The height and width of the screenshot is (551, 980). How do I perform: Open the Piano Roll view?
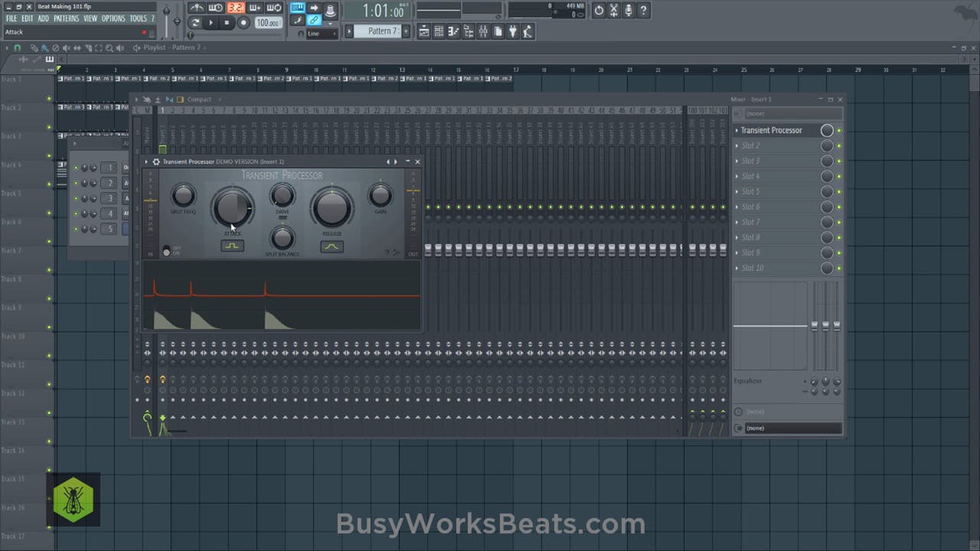tap(454, 31)
